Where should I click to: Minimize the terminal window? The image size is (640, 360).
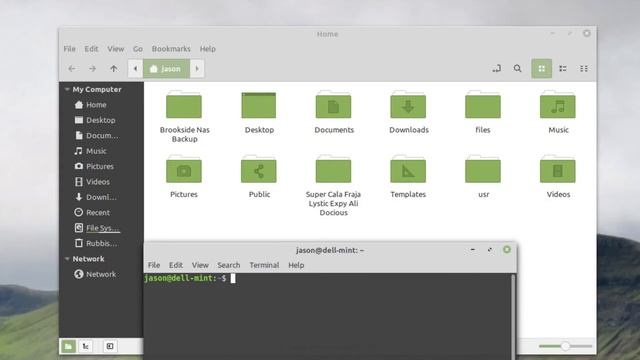pos(473,249)
